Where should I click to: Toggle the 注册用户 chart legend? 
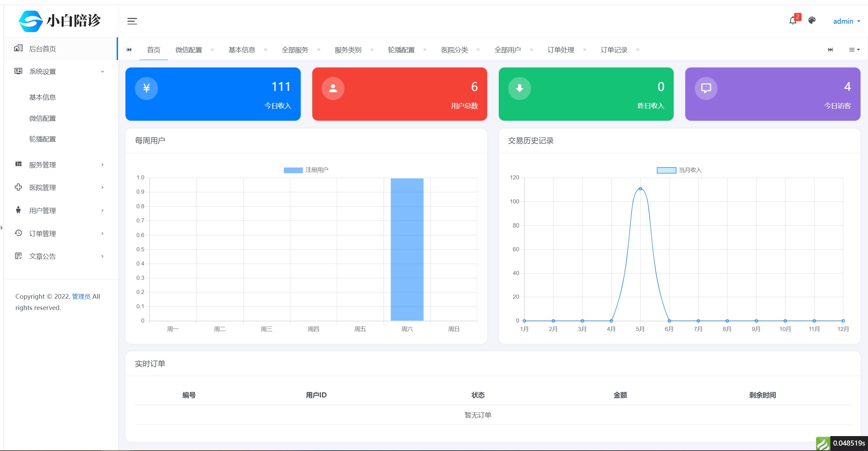coord(306,170)
